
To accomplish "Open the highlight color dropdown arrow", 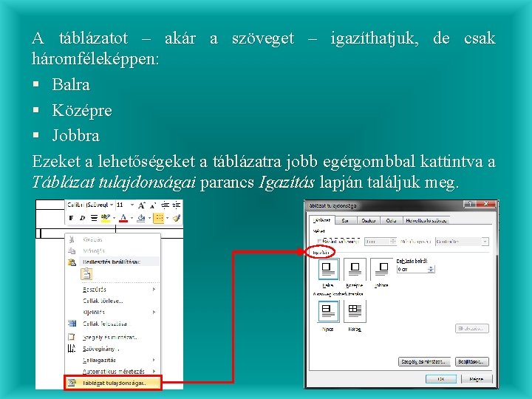I will (x=114, y=218).
